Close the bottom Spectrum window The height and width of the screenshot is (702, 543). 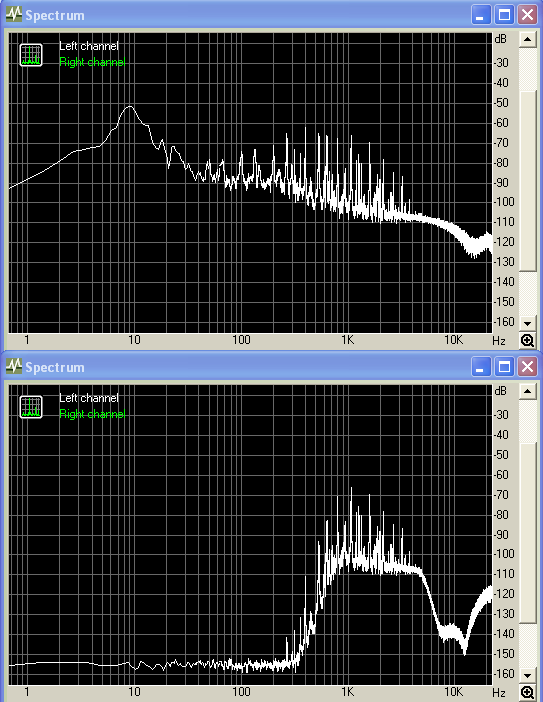[x=527, y=367]
